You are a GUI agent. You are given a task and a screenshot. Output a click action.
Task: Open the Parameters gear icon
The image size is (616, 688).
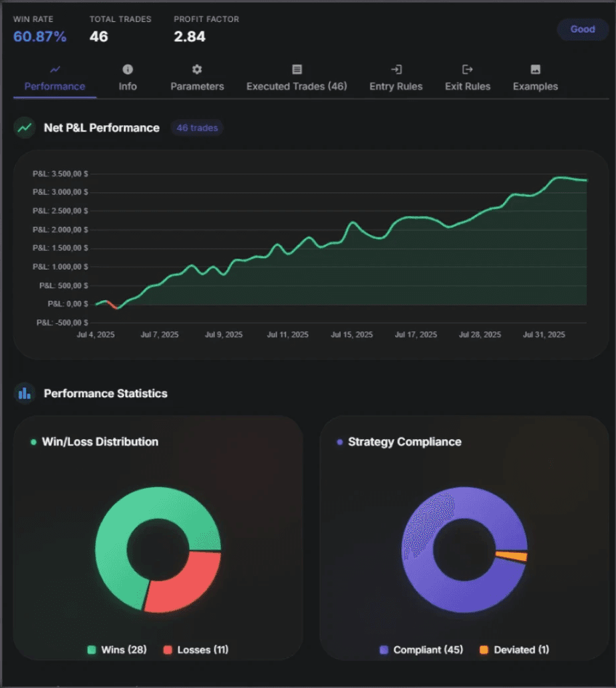[x=196, y=69]
